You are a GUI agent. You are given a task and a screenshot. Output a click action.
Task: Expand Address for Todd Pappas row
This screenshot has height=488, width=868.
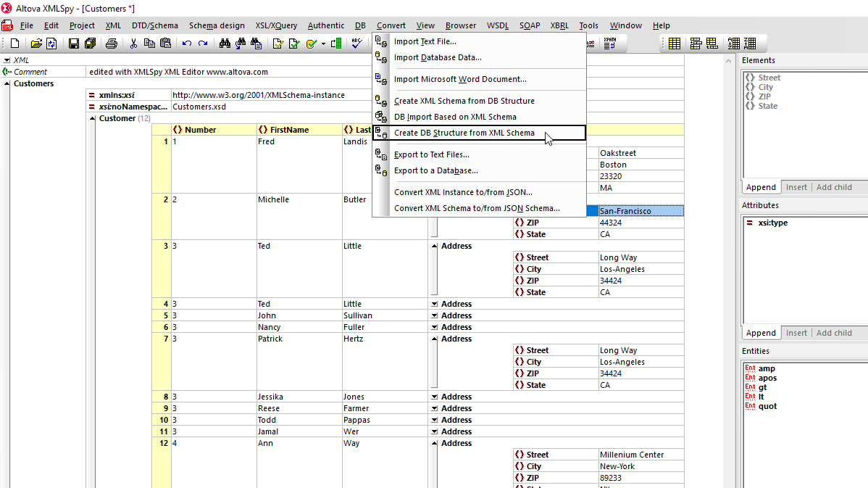(x=435, y=421)
